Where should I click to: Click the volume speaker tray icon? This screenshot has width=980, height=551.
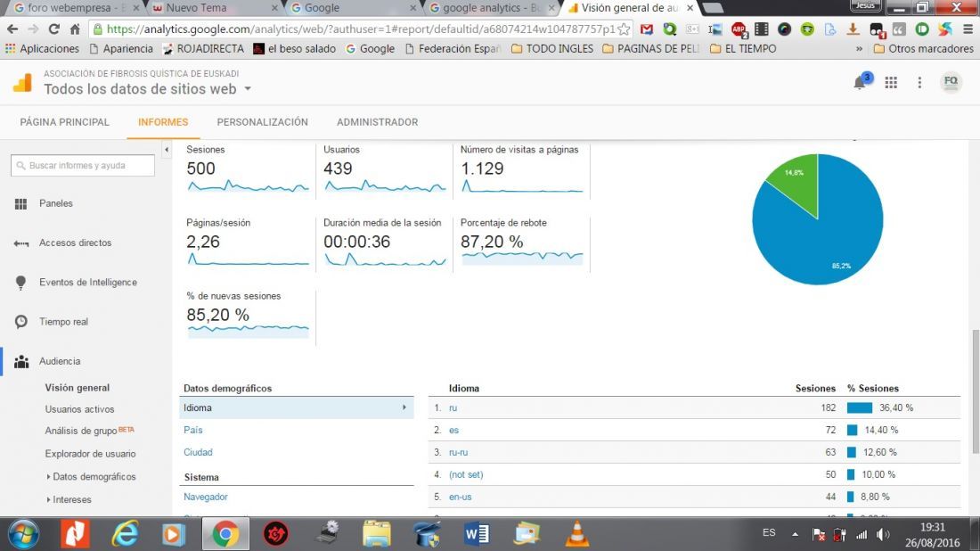pyautogui.click(x=883, y=534)
